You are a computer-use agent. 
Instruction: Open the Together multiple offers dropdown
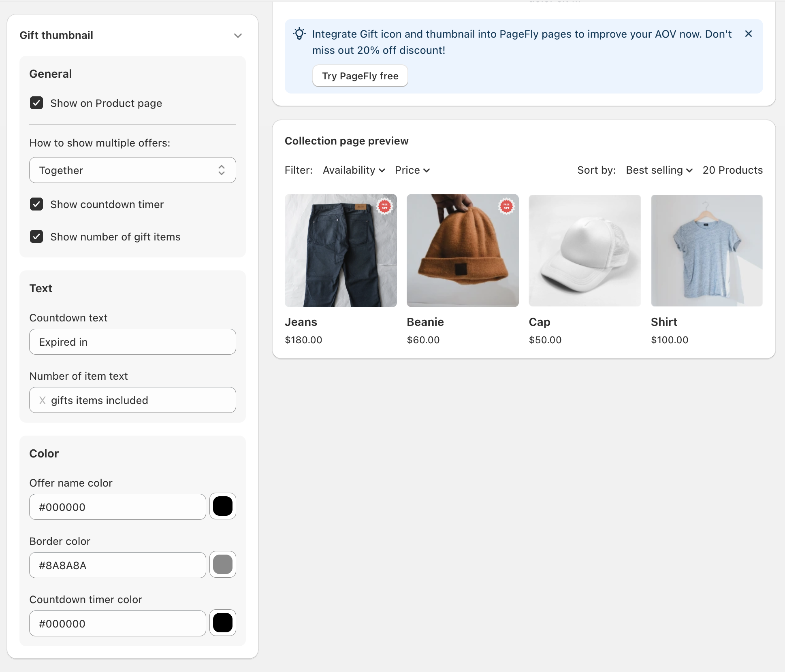pos(132,170)
